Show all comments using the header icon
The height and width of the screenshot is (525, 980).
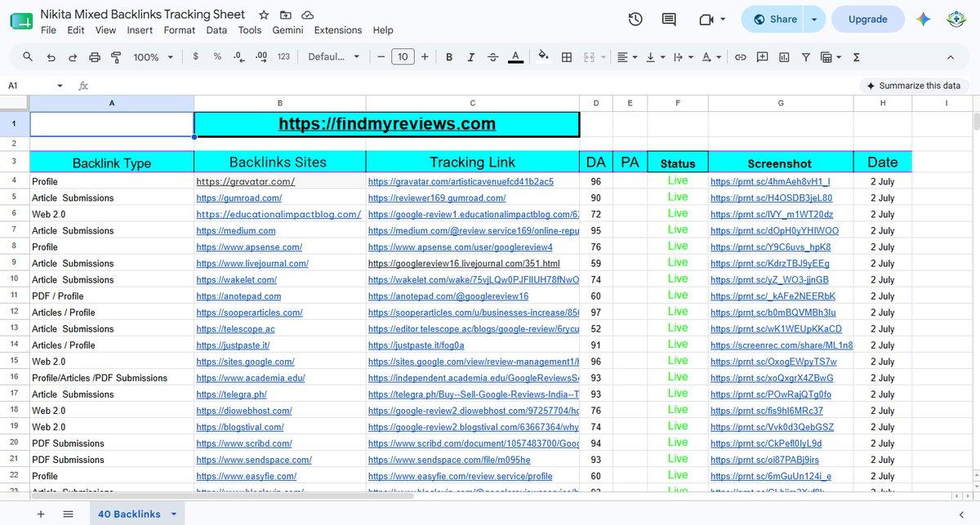[x=669, y=20]
